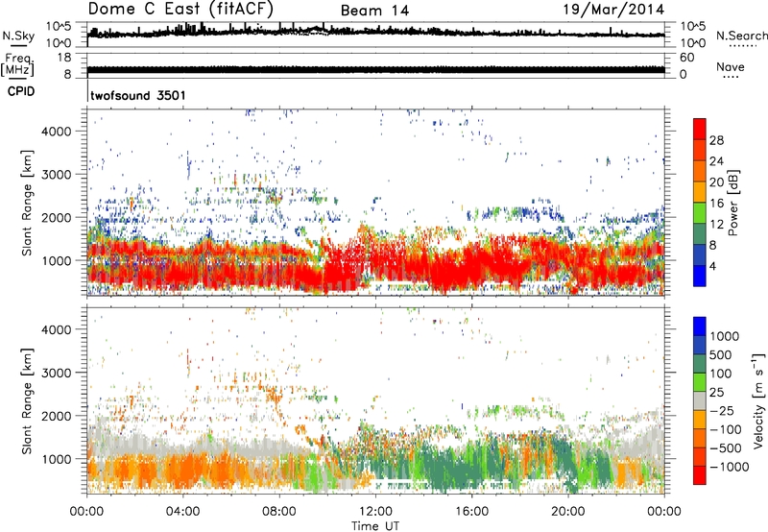Click the '12:00' time axis tick
The image size is (768, 532).
(x=375, y=512)
